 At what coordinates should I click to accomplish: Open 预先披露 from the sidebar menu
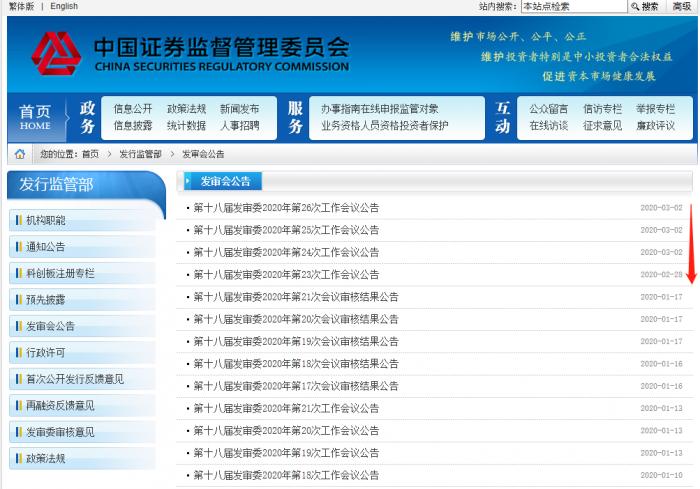45,299
